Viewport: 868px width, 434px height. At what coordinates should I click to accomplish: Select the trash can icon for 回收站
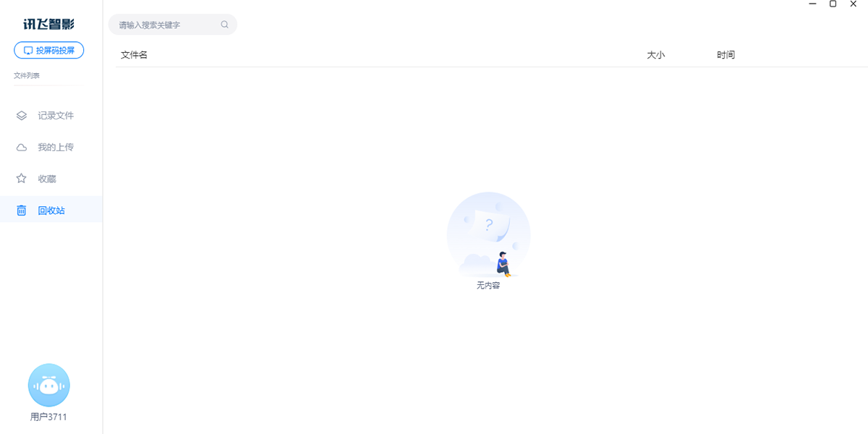[x=22, y=210]
